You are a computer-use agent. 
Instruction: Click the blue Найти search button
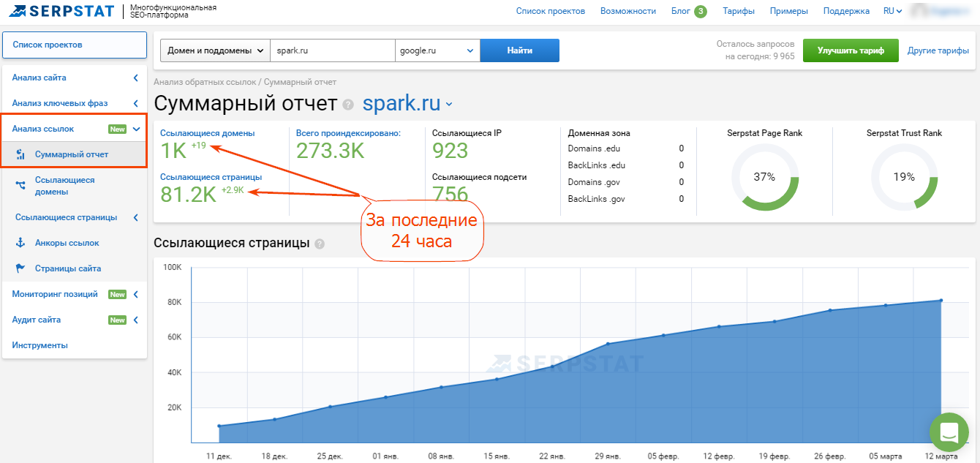pyautogui.click(x=520, y=50)
